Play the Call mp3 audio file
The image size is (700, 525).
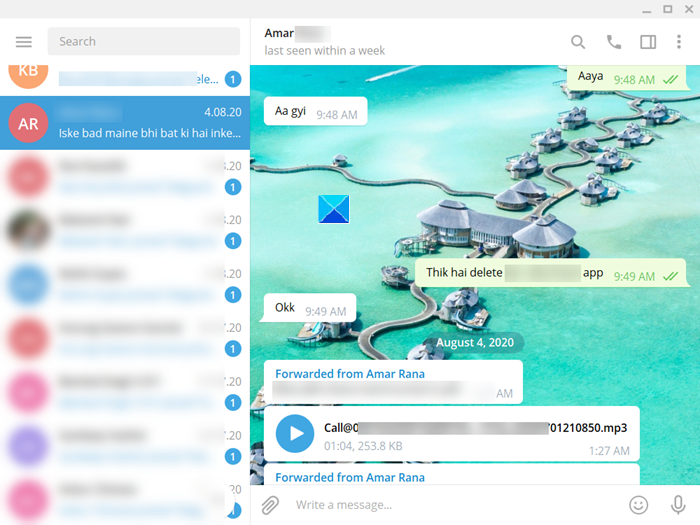coord(295,433)
